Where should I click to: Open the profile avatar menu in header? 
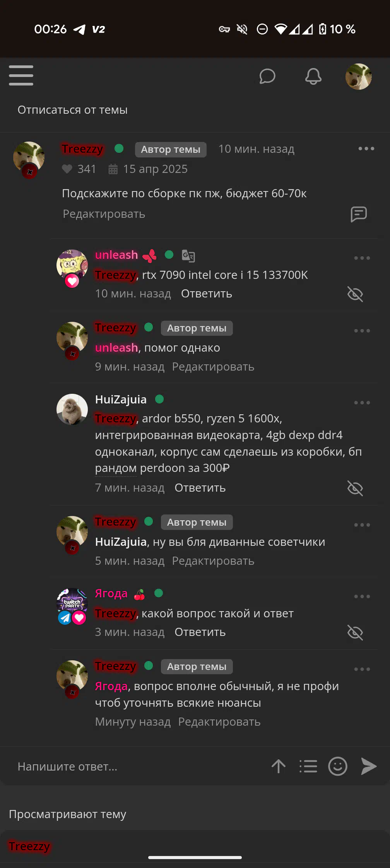[x=359, y=77]
